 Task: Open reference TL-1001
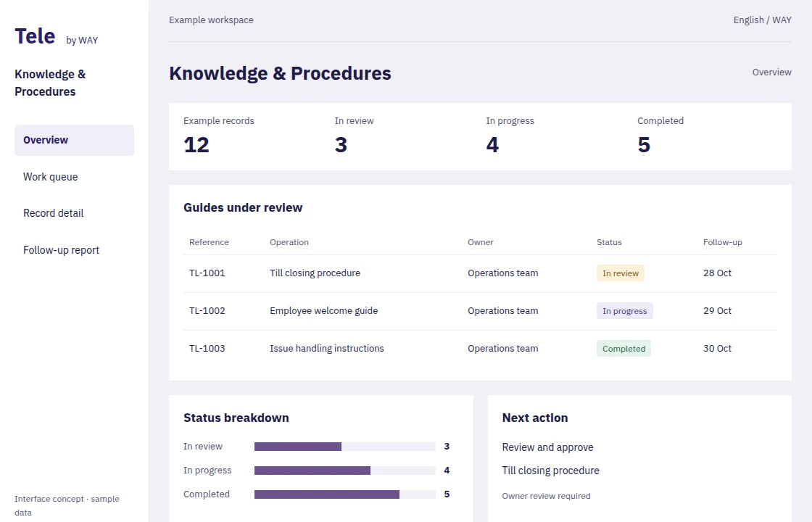click(207, 273)
